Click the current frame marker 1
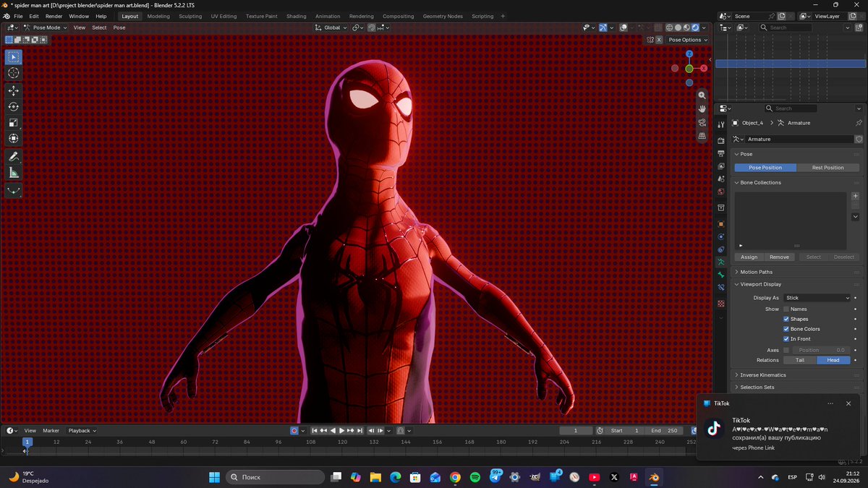The height and width of the screenshot is (488, 868). [x=27, y=442]
